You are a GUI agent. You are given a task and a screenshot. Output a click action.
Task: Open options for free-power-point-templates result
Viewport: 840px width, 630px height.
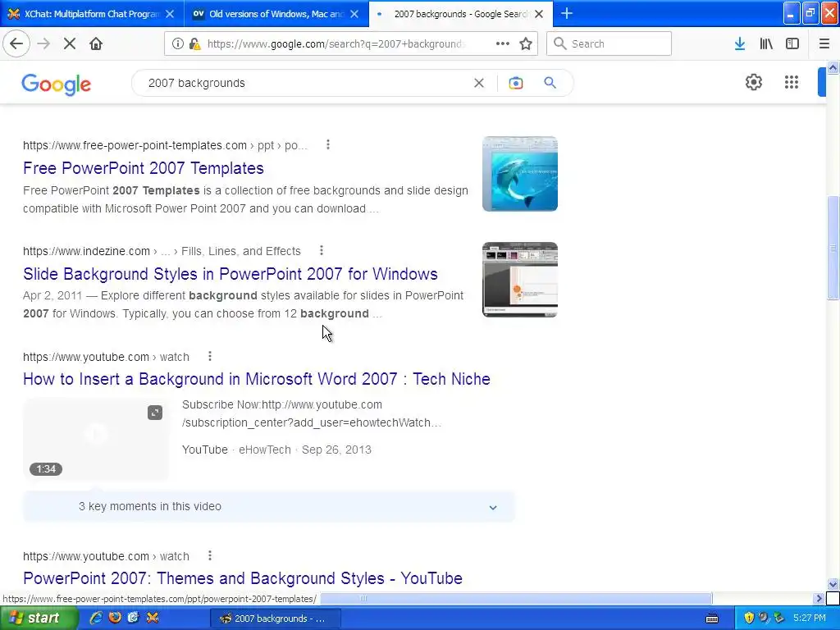[328, 144]
